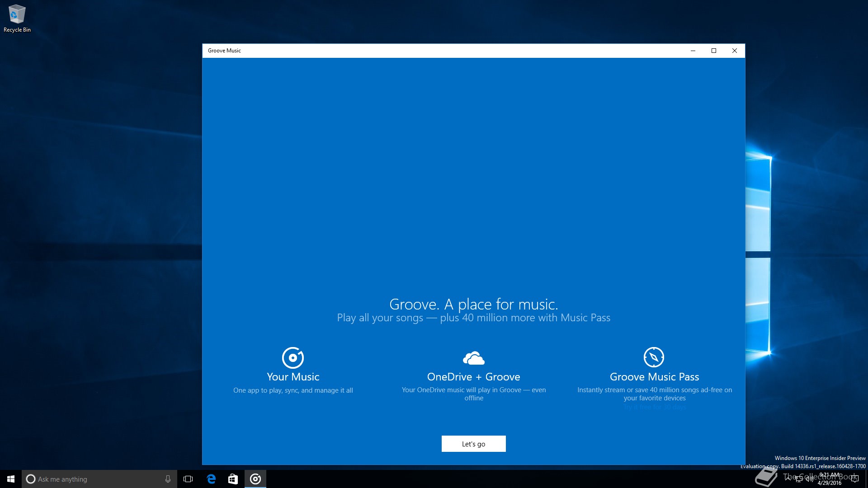The image size is (868, 488).
Task: Maximize the Groove Music window
Action: coord(714,51)
